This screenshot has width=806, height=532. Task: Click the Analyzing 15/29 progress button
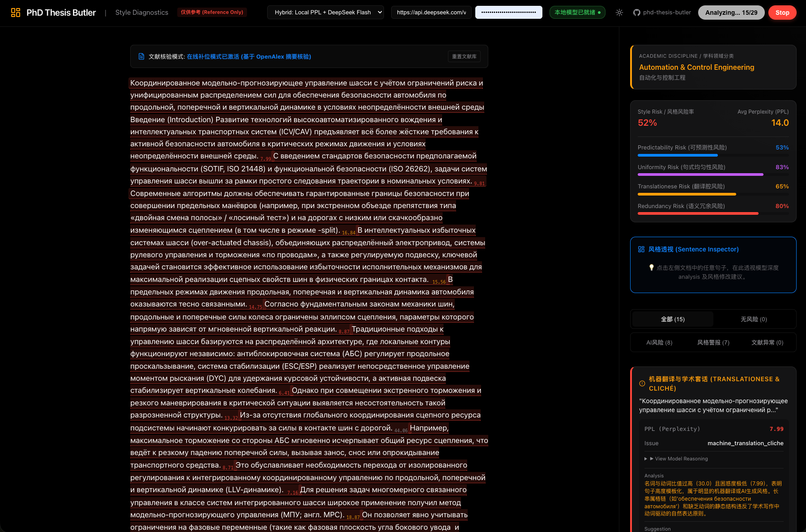731,13
